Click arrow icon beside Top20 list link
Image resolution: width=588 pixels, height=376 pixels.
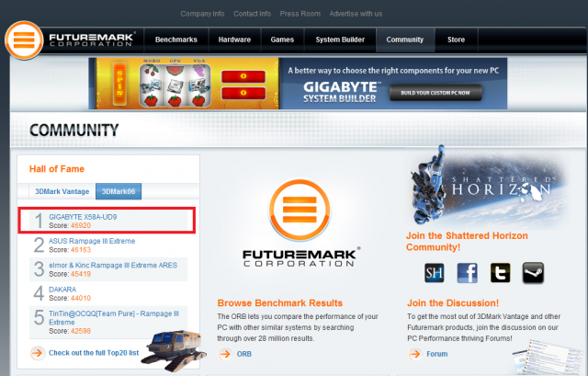pos(38,353)
